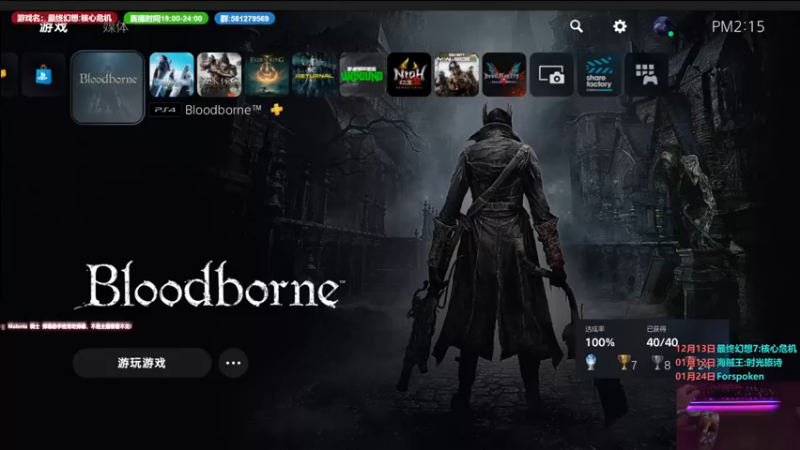Open the three-dot options button
Image resolution: width=800 pixels, height=450 pixels.
click(233, 363)
